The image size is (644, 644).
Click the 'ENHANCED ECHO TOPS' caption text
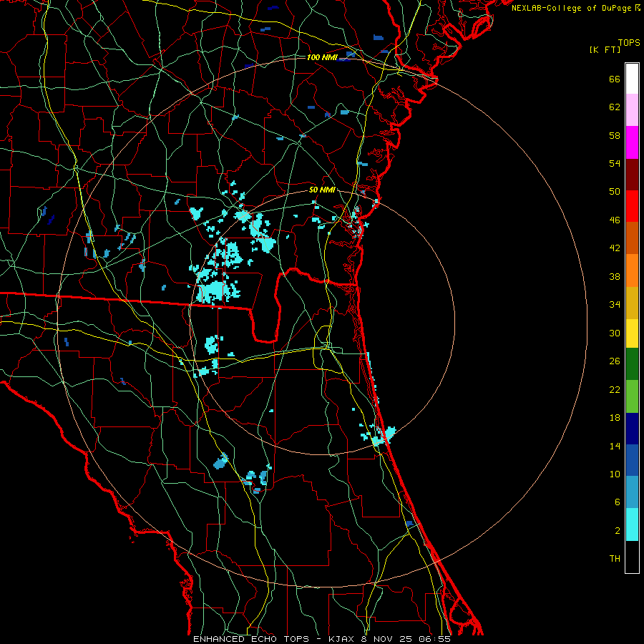point(251,639)
